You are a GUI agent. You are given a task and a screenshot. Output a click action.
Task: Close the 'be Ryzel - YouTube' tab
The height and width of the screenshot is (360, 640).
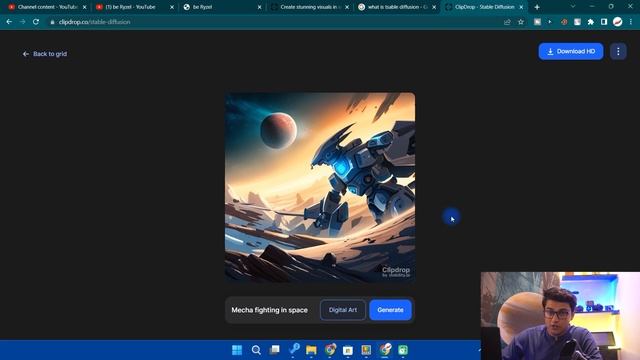172,7
